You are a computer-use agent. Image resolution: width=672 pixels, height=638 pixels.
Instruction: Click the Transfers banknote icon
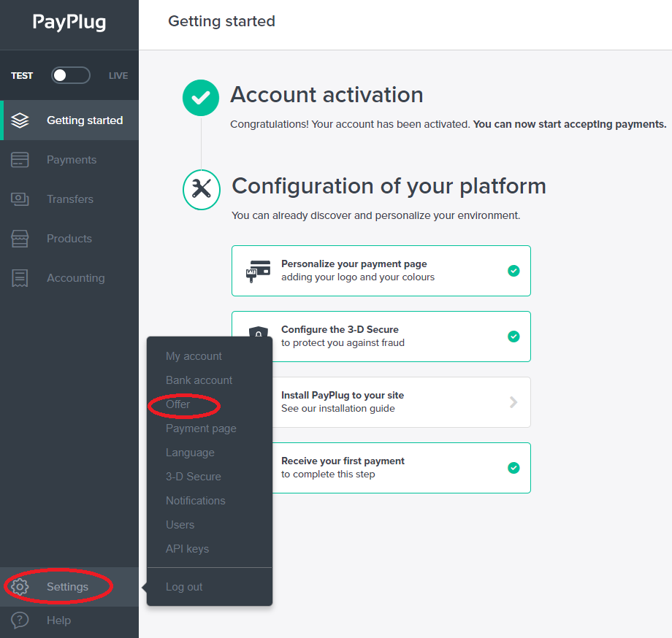(x=20, y=199)
